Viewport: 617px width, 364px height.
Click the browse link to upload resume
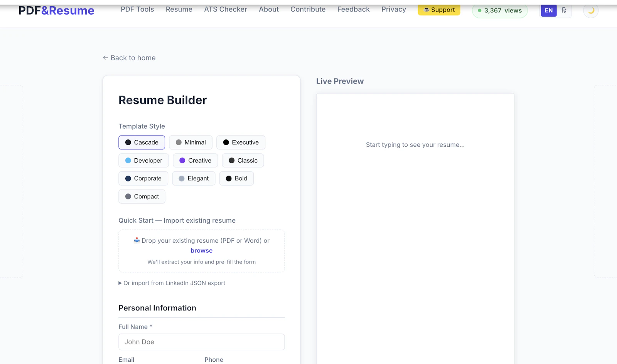coord(202,250)
